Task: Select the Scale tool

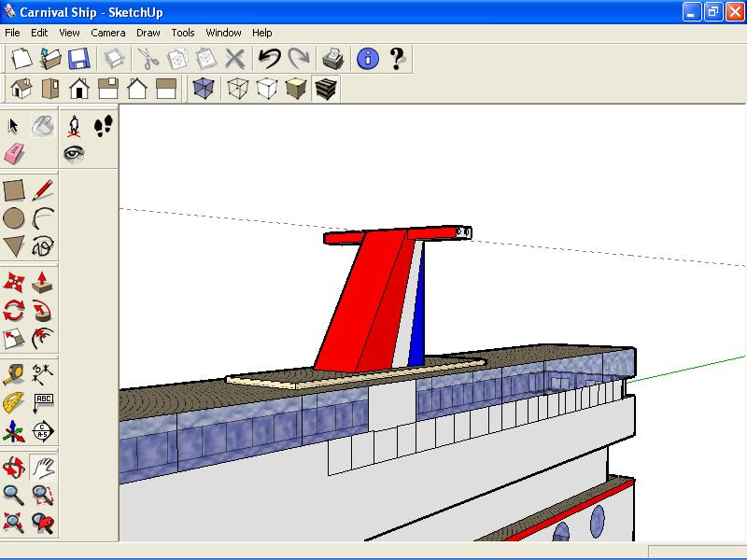Action: point(13,339)
